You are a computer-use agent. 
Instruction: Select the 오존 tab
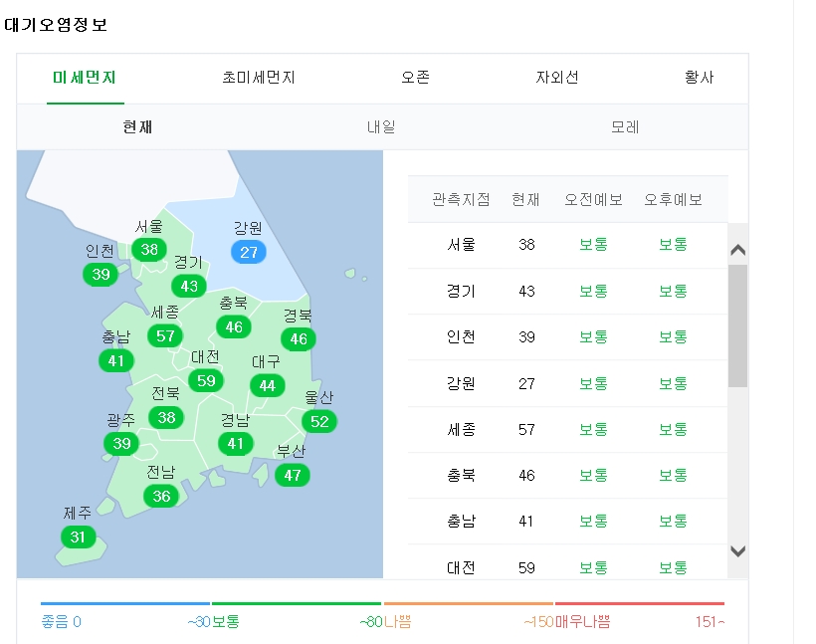tap(415, 78)
